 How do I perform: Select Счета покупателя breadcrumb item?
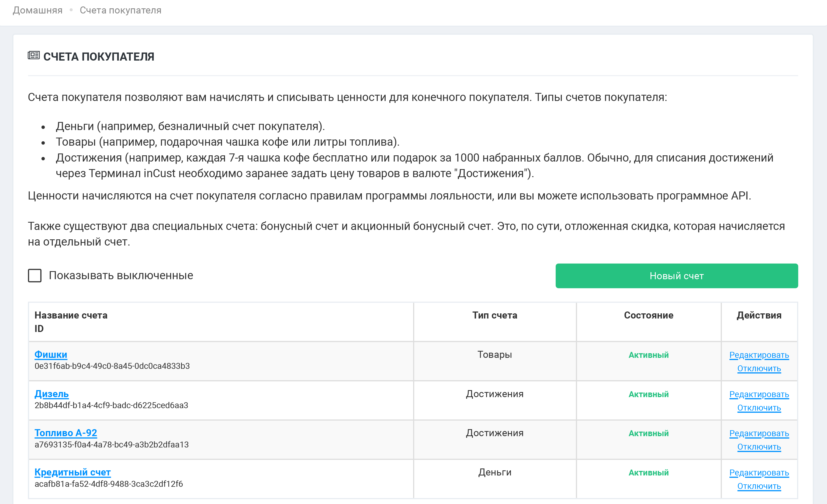(x=120, y=10)
